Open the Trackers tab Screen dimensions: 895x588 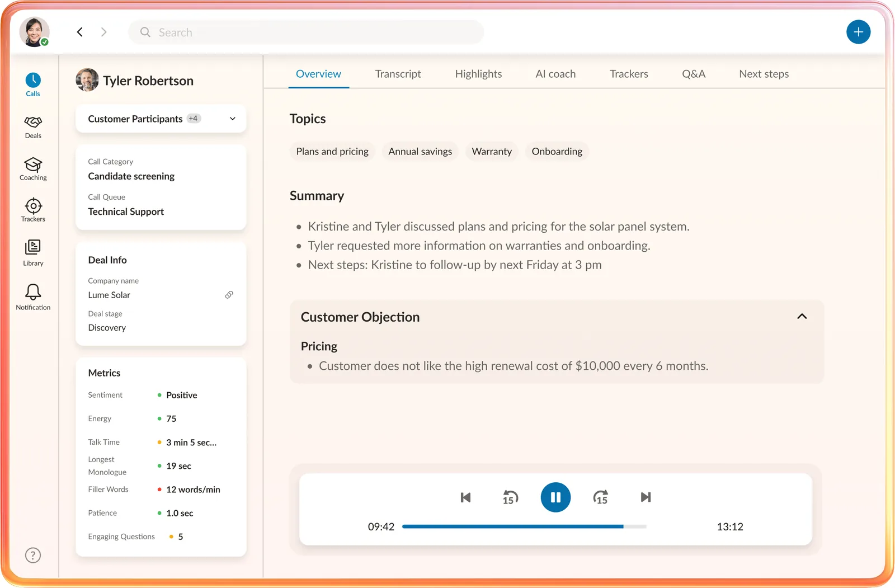629,74
